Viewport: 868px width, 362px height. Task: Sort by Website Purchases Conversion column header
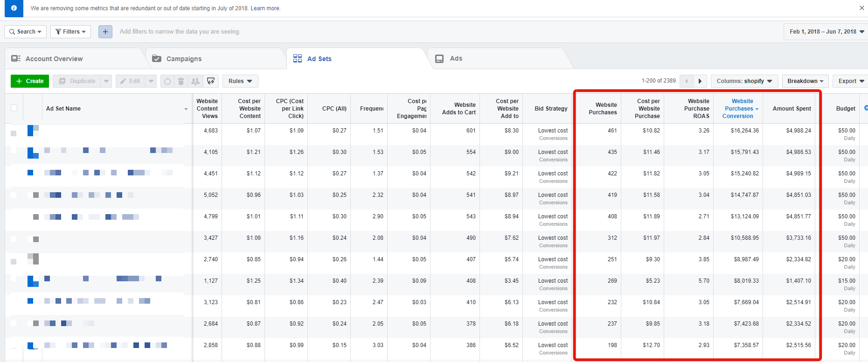coord(740,108)
